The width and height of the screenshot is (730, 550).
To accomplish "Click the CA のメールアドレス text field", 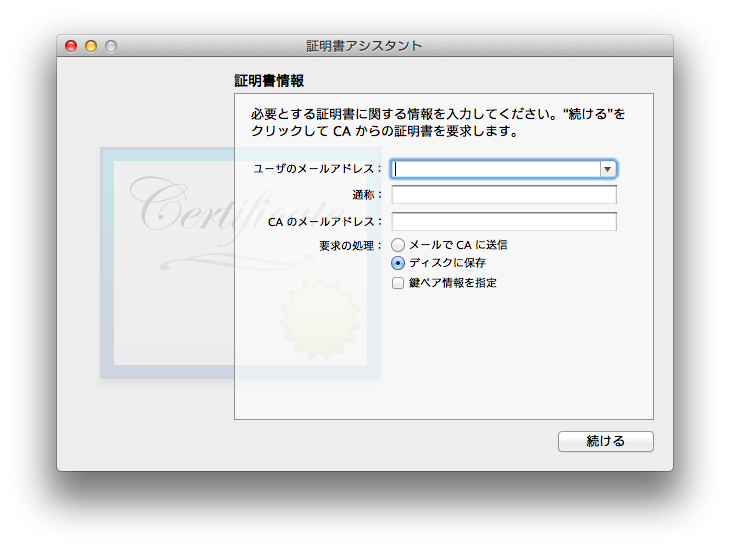I will pyautogui.click(x=504, y=222).
